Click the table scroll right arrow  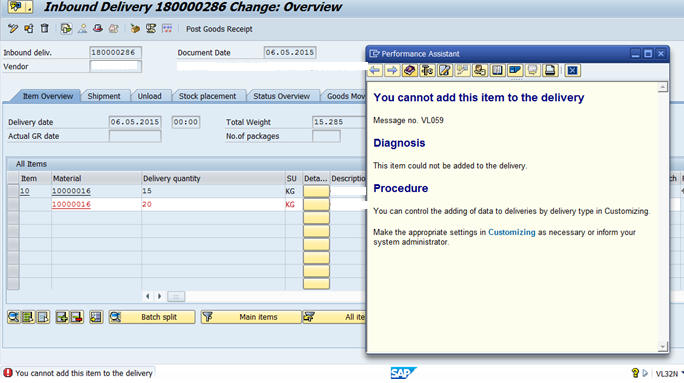pos(159,296)
